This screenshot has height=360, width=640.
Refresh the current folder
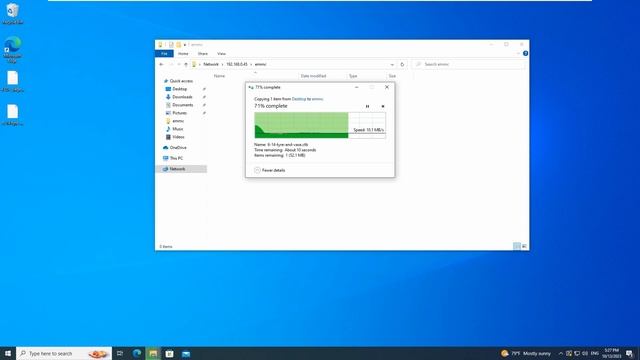coord(402,64)
